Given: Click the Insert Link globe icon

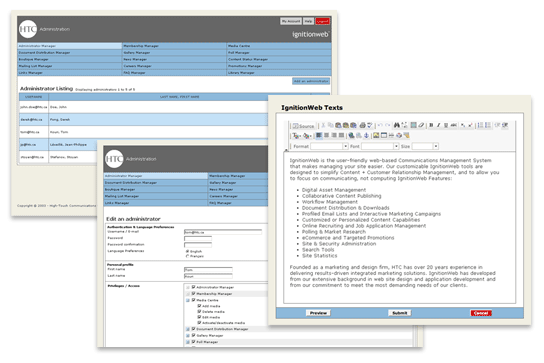Looking at the screenshot, I should coord(351,135).
